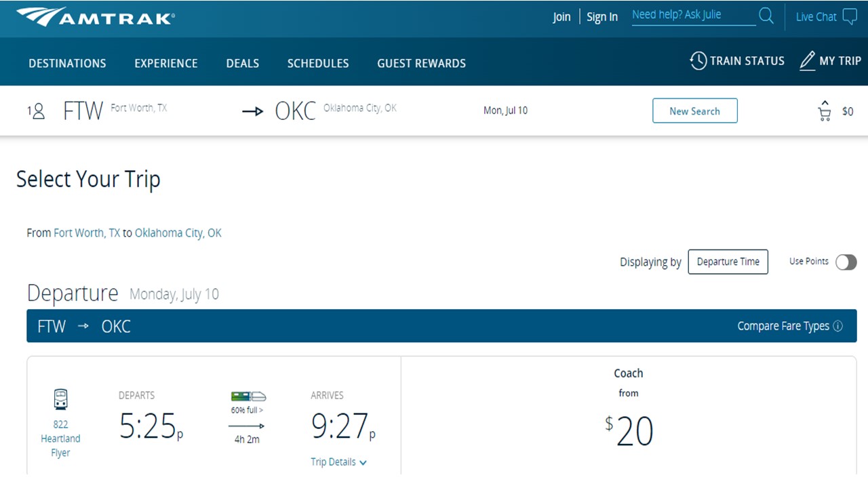Click the Sign In link
This screenshot has width=868, height=488.
pyautogui.click(x=602, y=17)
